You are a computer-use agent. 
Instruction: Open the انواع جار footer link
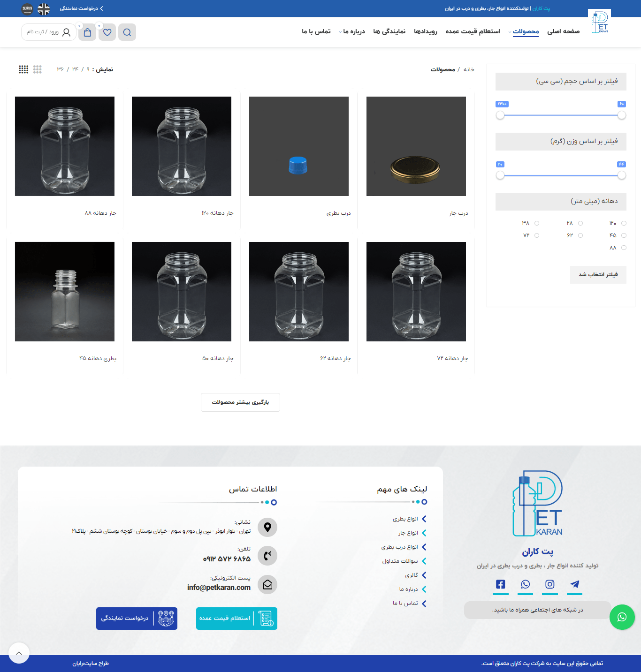408,533
